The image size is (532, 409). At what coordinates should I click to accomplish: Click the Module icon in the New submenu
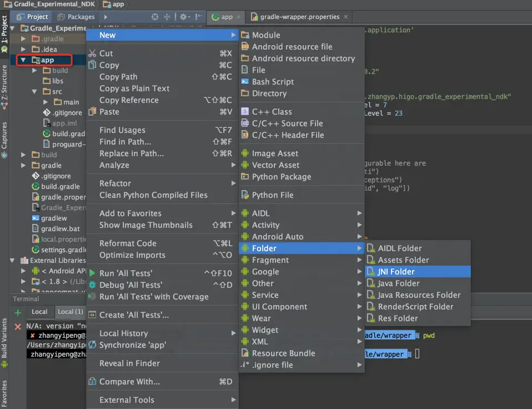245,34
